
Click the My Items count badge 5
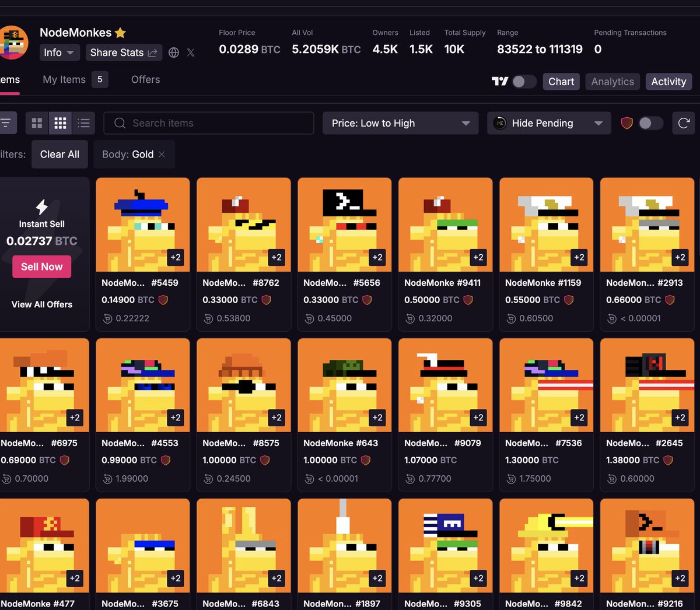pyautogui.click(x=100, y=79)
